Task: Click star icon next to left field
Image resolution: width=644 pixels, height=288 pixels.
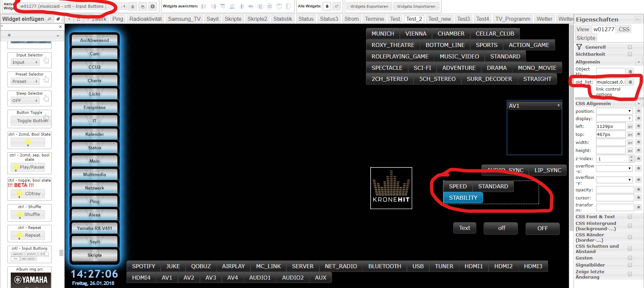Action: (639, 126)
